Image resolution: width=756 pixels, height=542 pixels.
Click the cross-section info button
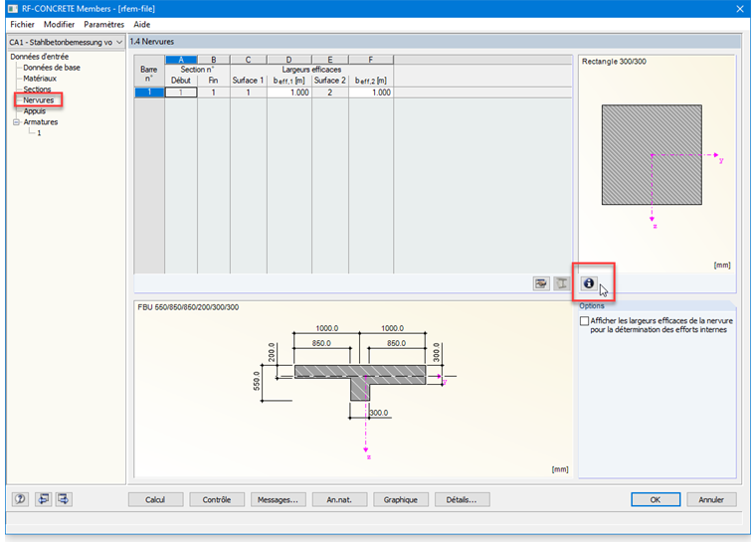point(589,283)
